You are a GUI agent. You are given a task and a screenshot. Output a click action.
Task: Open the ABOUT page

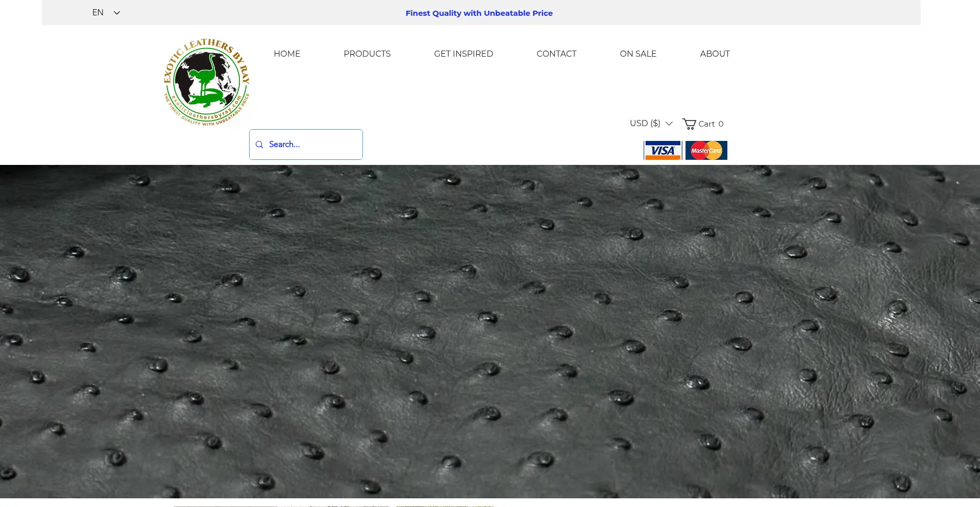click(x=715, y=54)
